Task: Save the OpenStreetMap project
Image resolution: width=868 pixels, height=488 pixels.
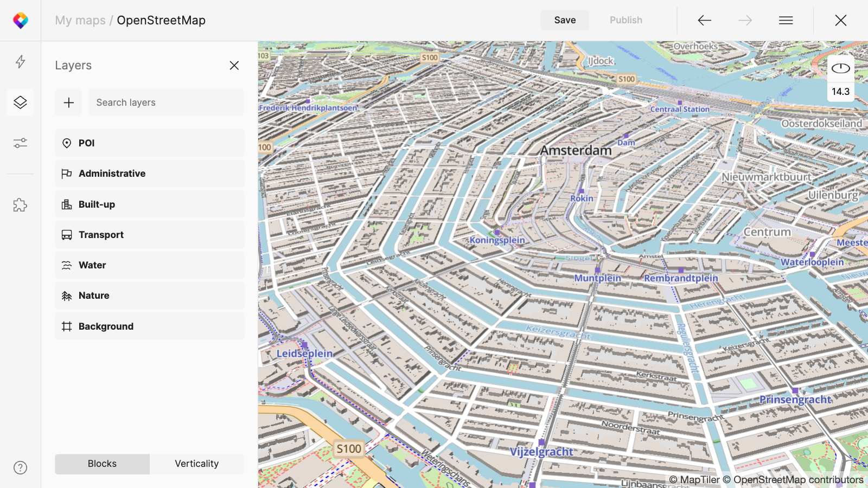Action: pos(564,20)
